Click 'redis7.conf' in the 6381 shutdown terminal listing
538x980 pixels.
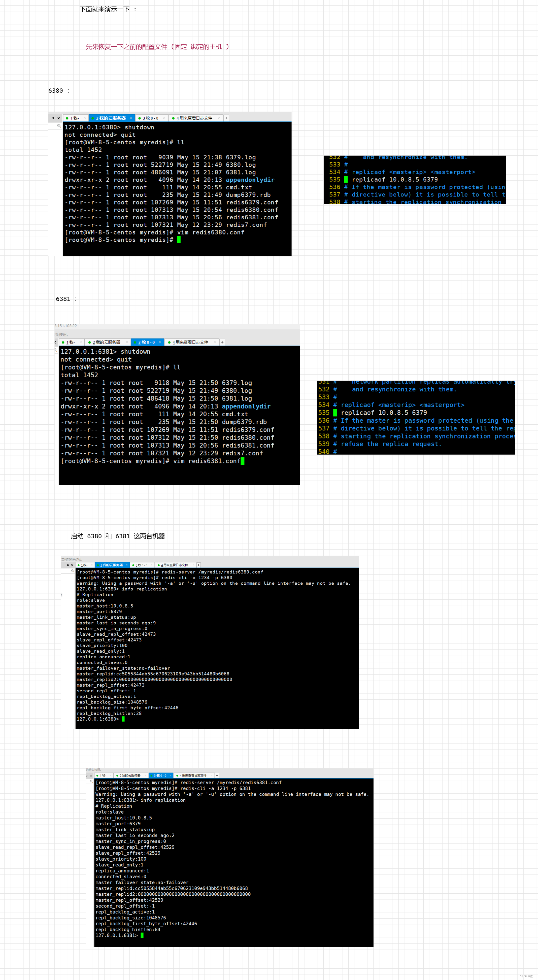(x=242, y=453)
